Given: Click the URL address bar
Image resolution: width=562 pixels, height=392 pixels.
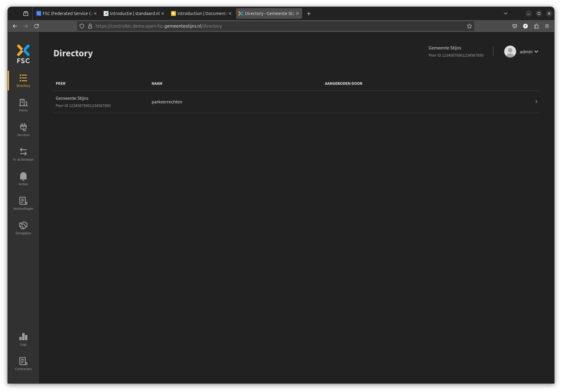Looking at the screenshot, I should 270,26.
